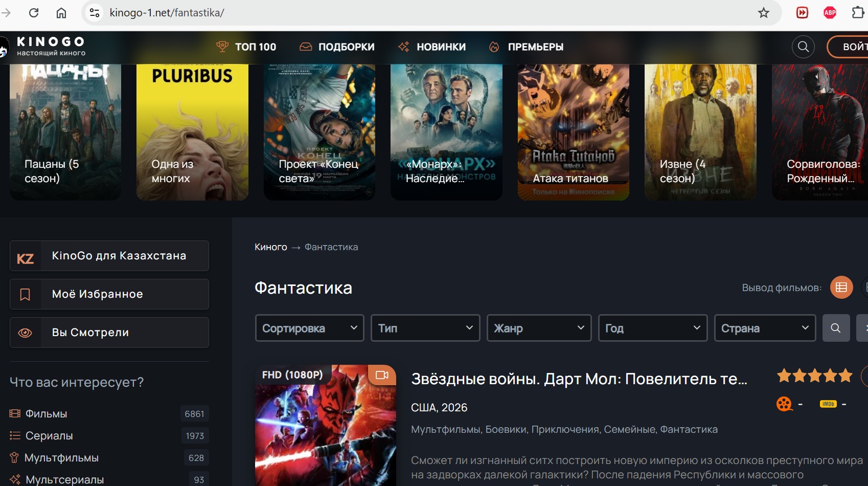Viewport: 868px width, 486px height.
Task: Switch to list output view of films
Action: (x=841, y=288)
